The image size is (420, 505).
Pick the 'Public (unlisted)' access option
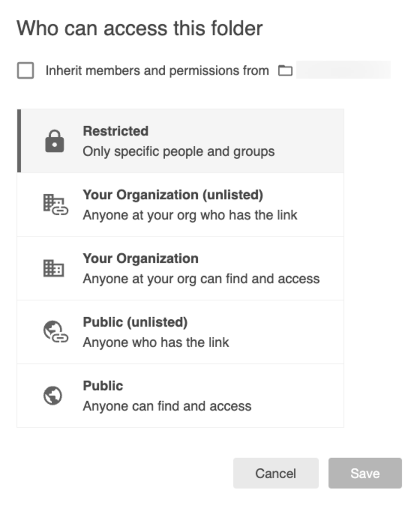click(180, 332)
